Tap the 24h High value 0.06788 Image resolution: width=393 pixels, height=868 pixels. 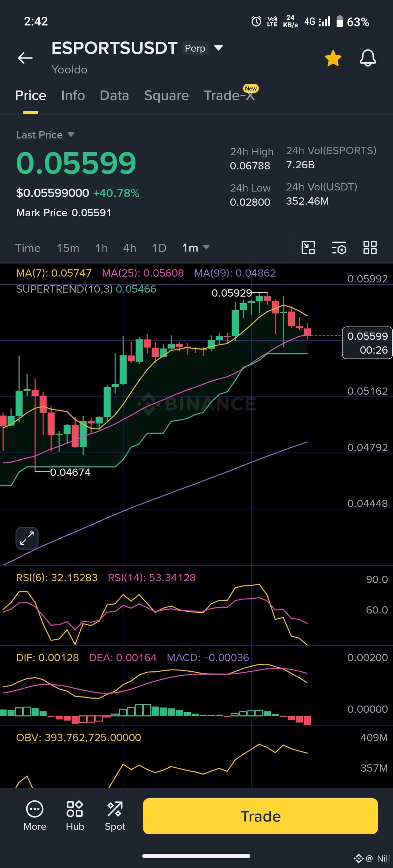click(x=250, y=166)
